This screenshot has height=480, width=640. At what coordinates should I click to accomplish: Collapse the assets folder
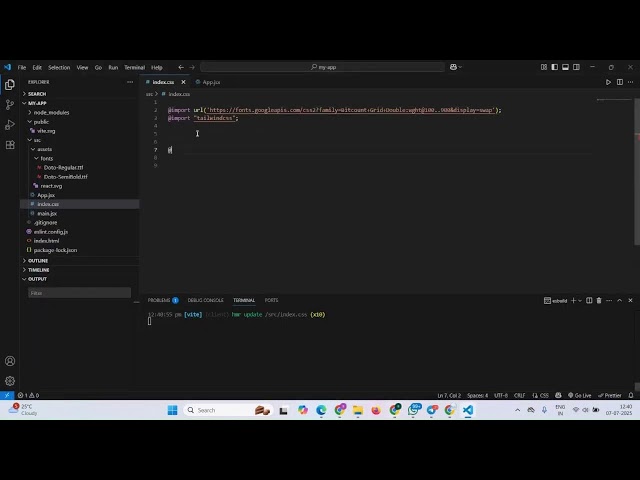pos(80,149)
